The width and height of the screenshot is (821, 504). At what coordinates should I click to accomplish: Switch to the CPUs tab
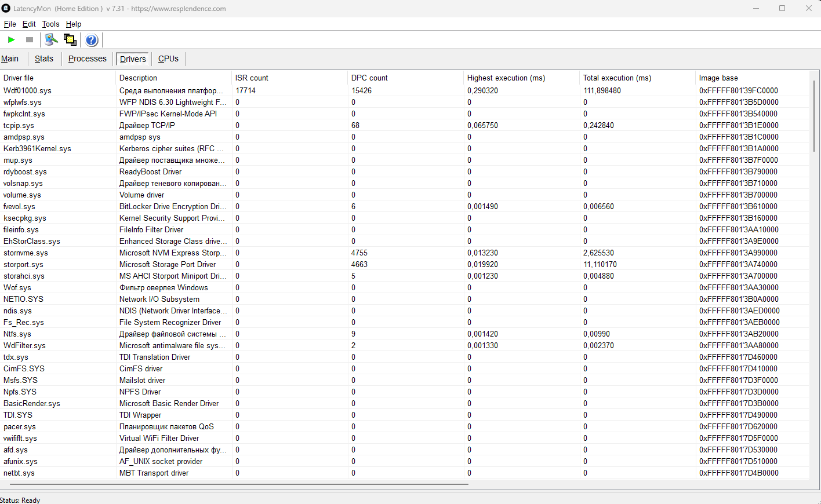point(168,59)
